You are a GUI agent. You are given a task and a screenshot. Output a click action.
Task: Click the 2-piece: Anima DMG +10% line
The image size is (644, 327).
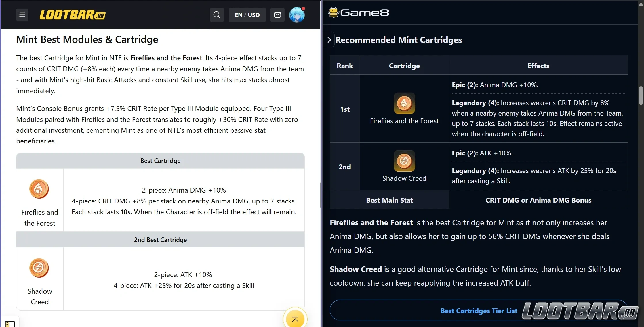pos(184,190)
